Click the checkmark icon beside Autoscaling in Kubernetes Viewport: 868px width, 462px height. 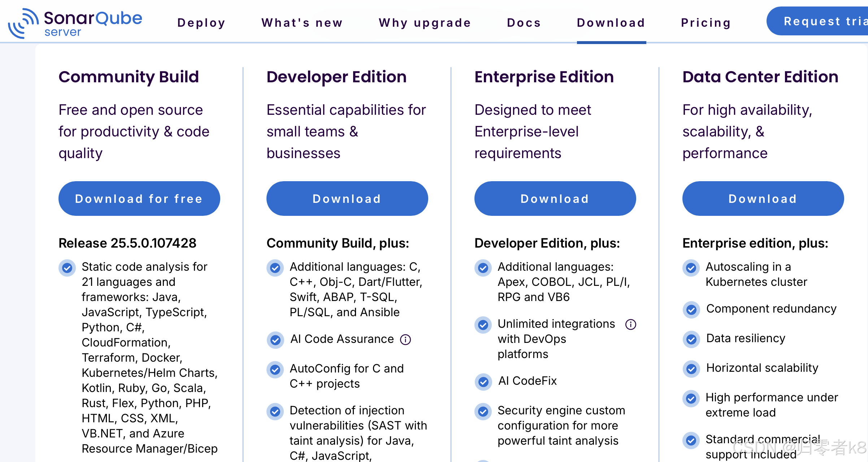691,268
